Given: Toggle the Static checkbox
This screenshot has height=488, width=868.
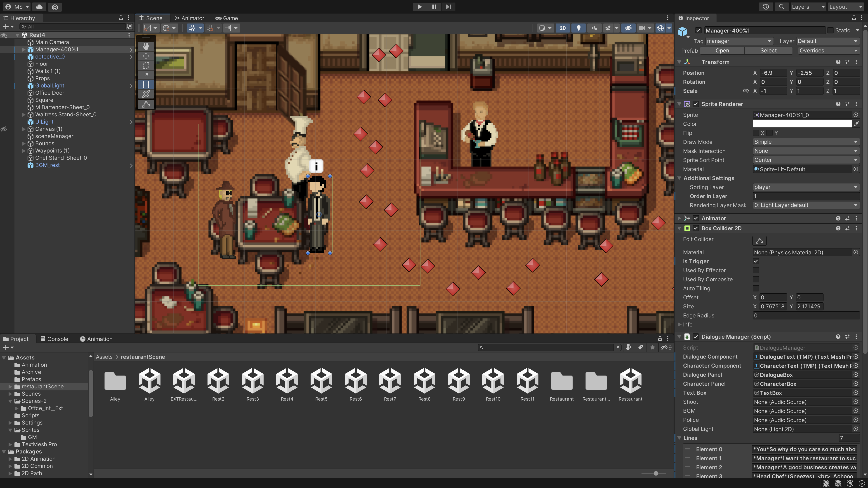Looking at the screenshot, I should 830,31.
